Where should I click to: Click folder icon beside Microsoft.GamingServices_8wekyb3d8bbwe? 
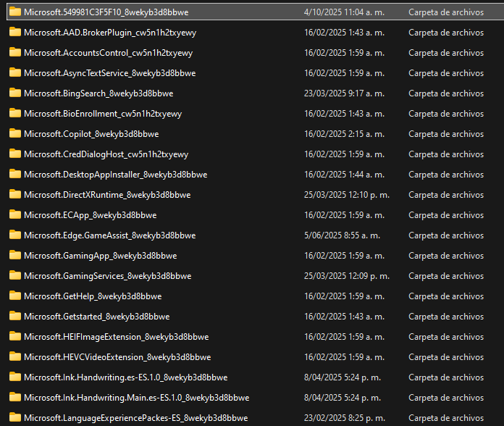click(x=14, y=275)
